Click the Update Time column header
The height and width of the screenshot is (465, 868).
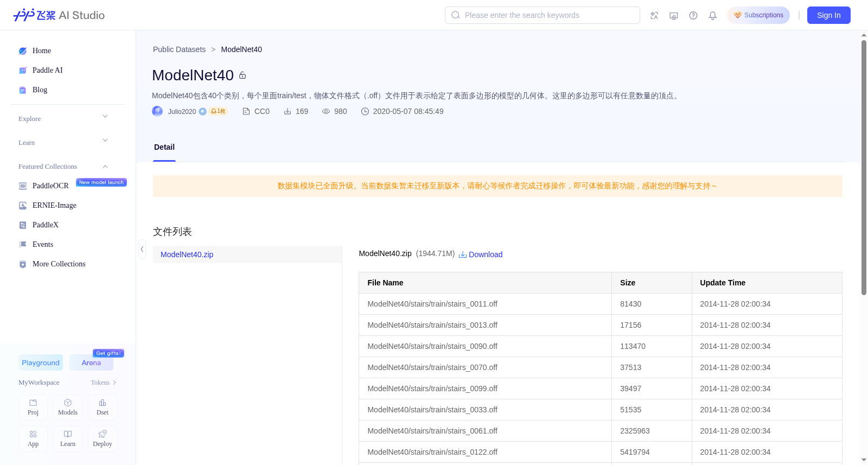click(767, 283)
